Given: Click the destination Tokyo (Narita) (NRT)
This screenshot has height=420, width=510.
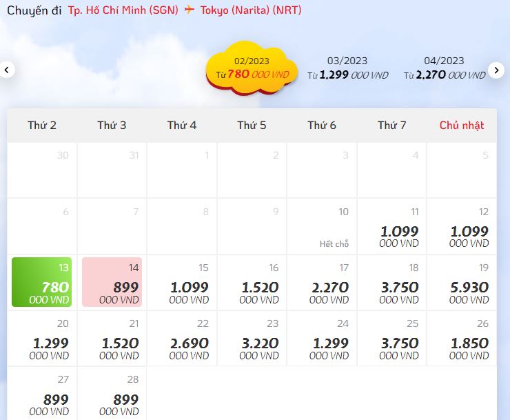Looking at the screenshot, I should 251,10.
